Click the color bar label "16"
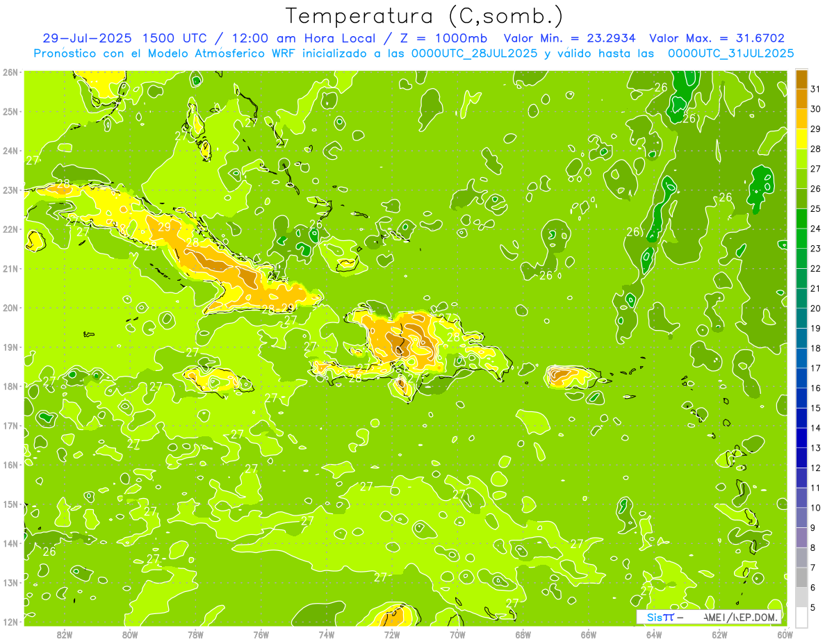 pyautogui.click(x=816, y=388)
